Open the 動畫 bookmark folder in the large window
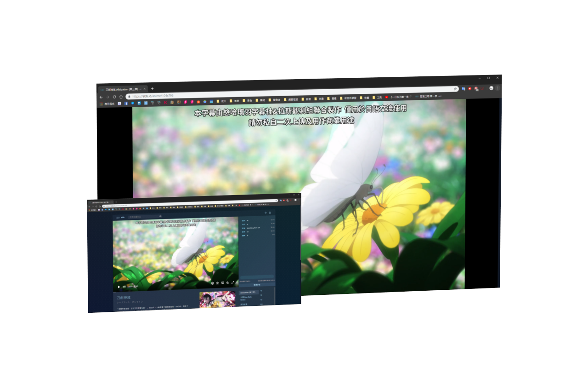 click(306, 99)
